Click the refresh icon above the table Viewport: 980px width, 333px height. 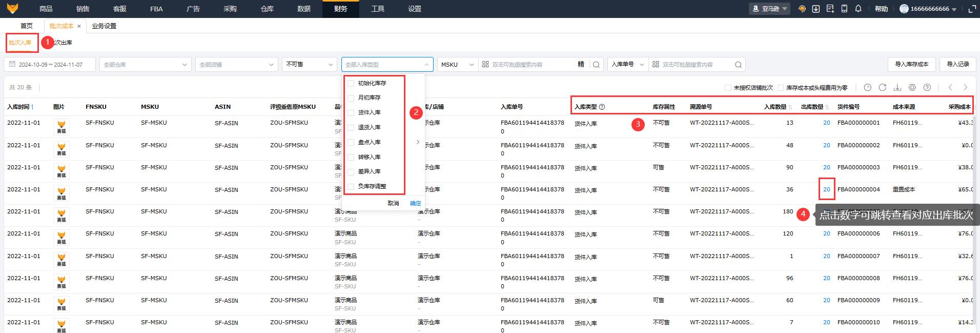883,87
